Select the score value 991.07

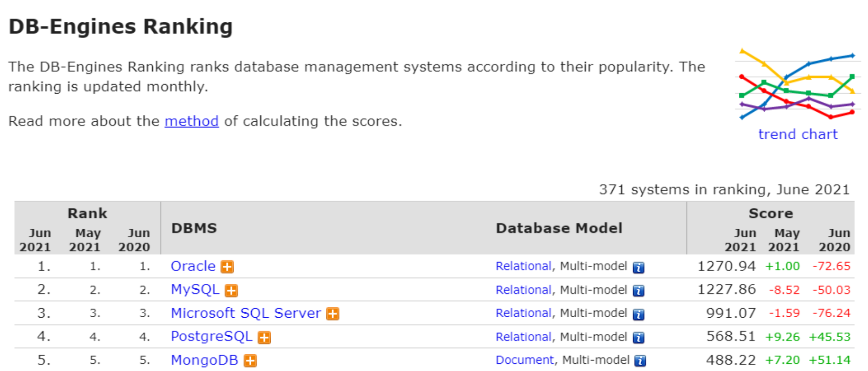point(731,313)
